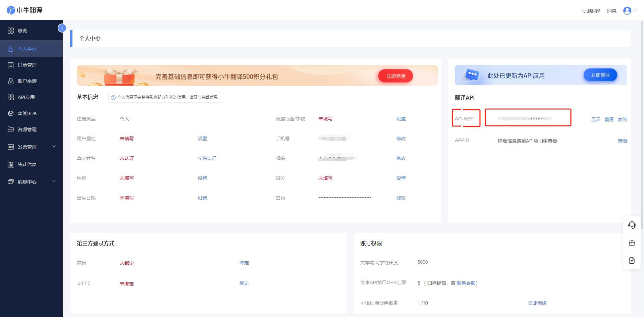Click the 资源管理 folder icon
Screen dimensions: 644x317
tap(11, 129)
